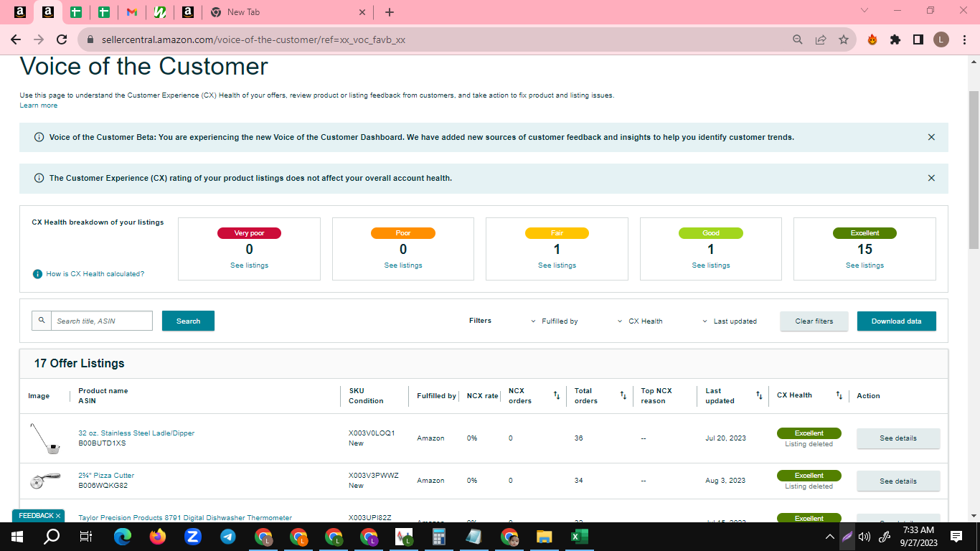This screenshot has height=551, width=980.
Task: Sort listings by CX Health column
Action: (839, 395)
